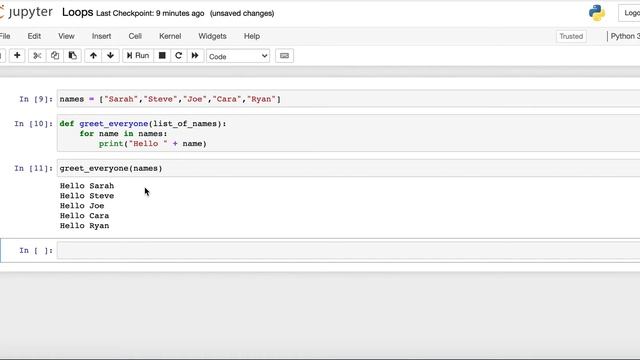Open the Help menu

pyautogui.click(x=252, y=36)
